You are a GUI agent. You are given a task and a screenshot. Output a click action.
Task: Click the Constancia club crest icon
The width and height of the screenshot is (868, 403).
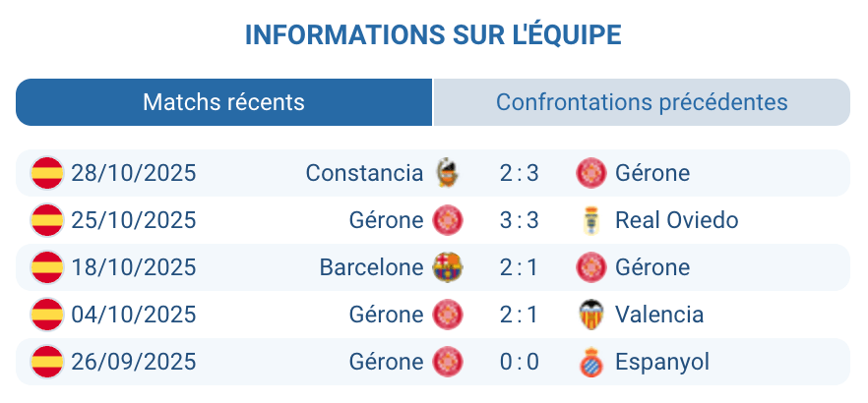[x=447, y=173]
